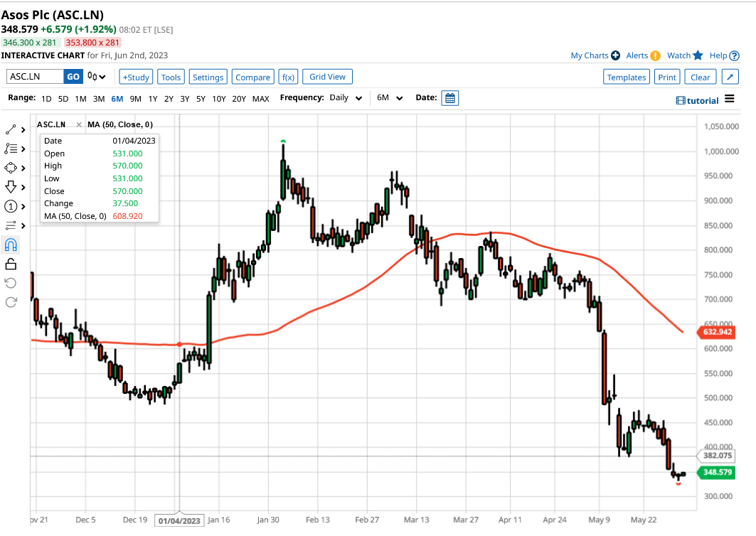Open the Daily frequency dropdown
Viewport: 756px width, 536px height.
pyautogui.click(x=344, y=99)
